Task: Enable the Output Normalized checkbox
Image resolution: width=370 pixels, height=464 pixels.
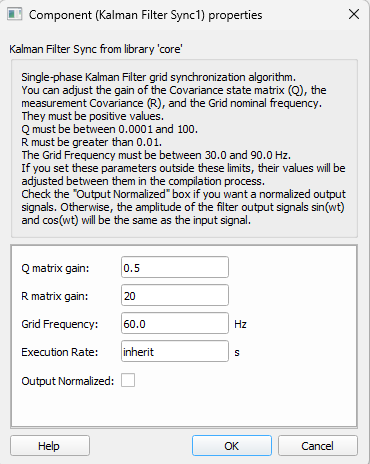Action: pos(128,380)
